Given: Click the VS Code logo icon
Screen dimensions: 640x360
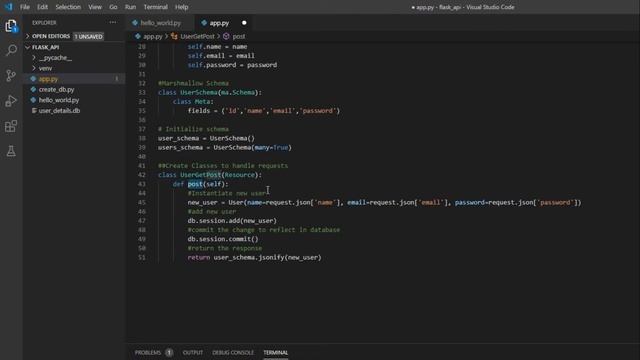Looking at the screenshot, I should click(x=9, y=7).
